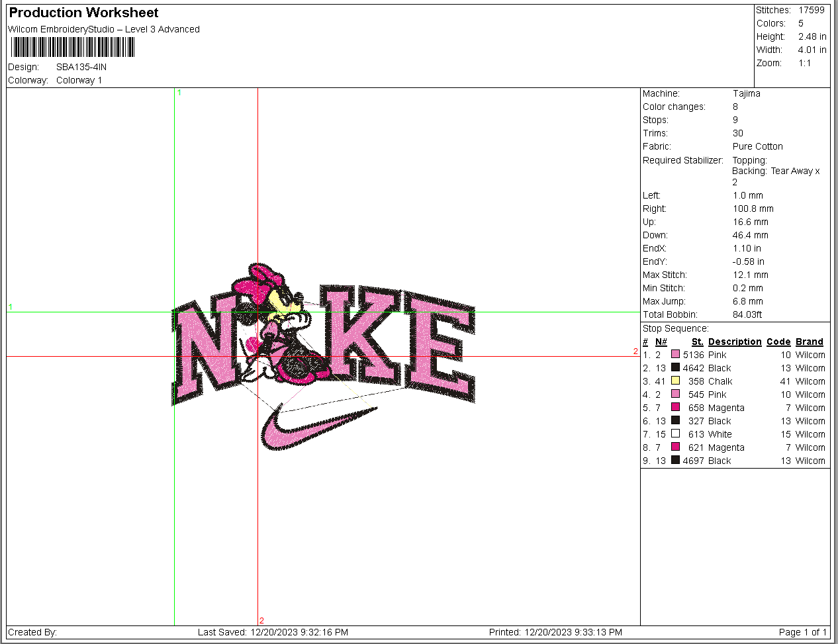This screenshot has width=838, height=644.
Task: Click the Production Worksheet title
Action: click(x=83, y=13)
